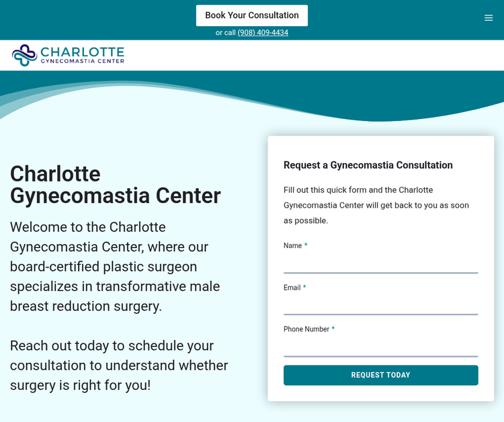This screenshot has width=504, height=422.
Task: Click the 'or call' text in the header
Action: point(225,33)
